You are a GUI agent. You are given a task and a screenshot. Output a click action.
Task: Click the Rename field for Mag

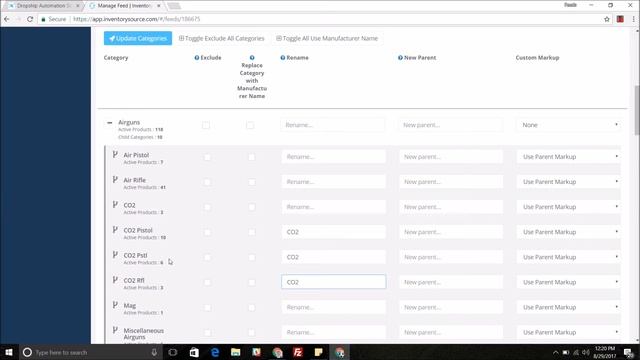coord(333,307)
